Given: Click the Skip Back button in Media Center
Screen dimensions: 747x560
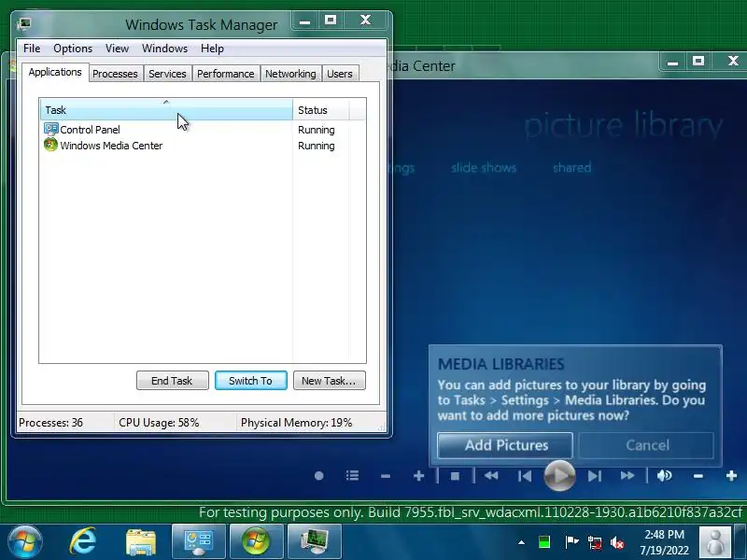Looking at the screenshot, I should pos(525,476).
